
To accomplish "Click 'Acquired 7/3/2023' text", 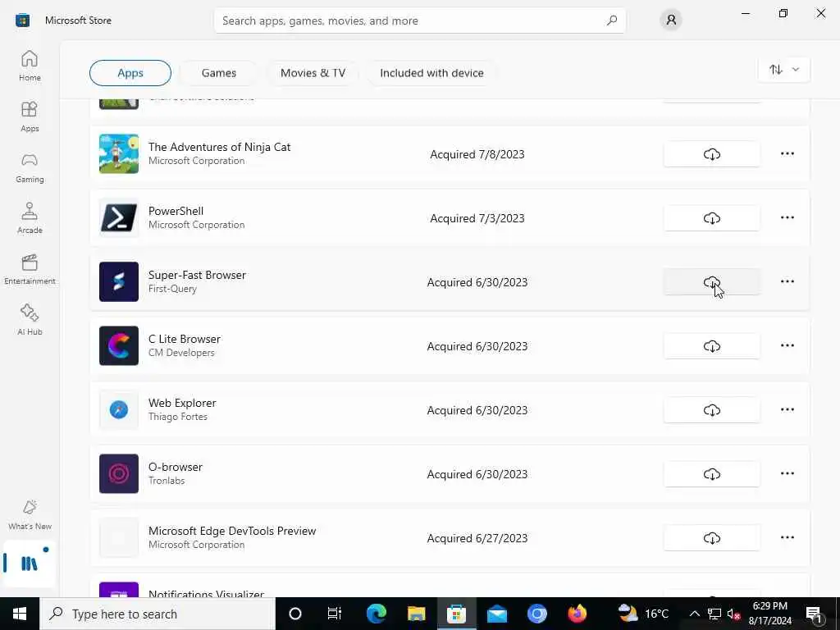I will pyautogui.click(x=477, y=218).
